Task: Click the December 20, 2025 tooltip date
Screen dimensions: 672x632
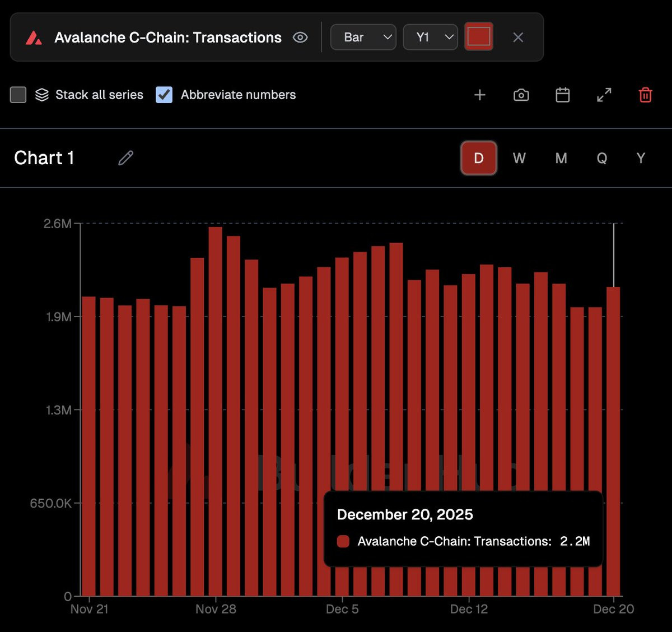Action: pyautogui.click(x=405, y=515)
